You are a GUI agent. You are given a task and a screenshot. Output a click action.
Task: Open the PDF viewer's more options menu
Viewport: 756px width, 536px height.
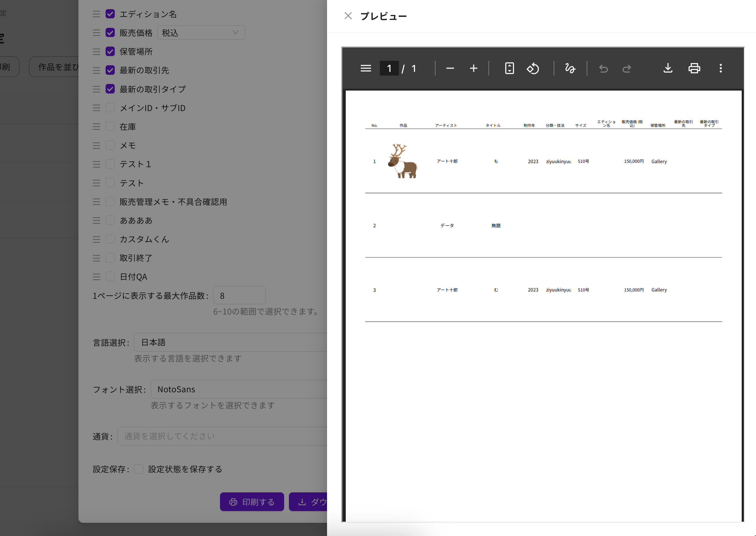[x=720, y=68]
